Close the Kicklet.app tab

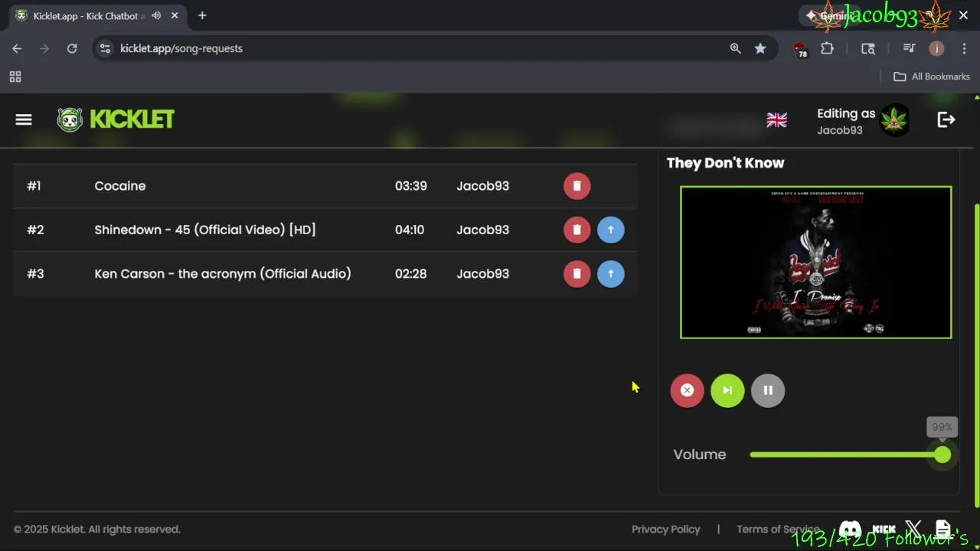[x=175, y=15]
